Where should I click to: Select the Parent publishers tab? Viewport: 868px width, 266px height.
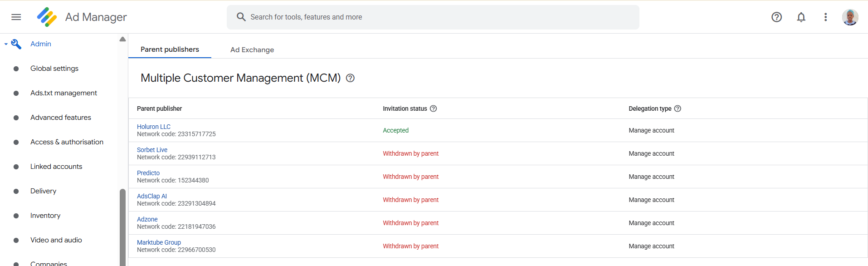coord(170,49)
